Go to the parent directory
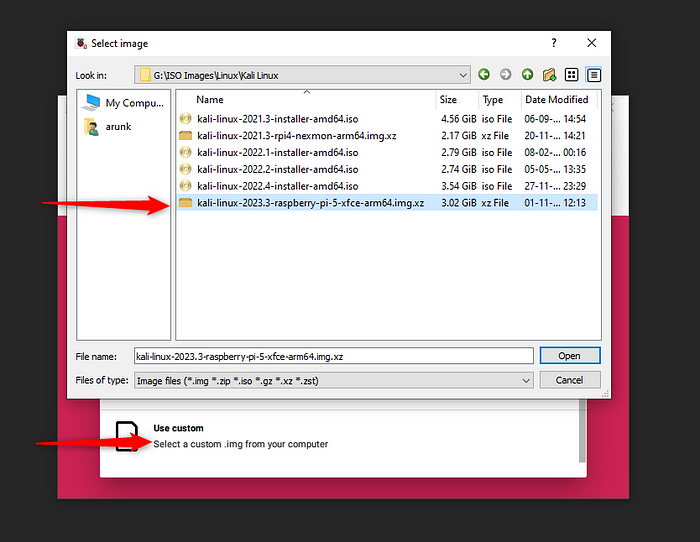This screenshot has height=542, width=700. [x=527, y=75]
